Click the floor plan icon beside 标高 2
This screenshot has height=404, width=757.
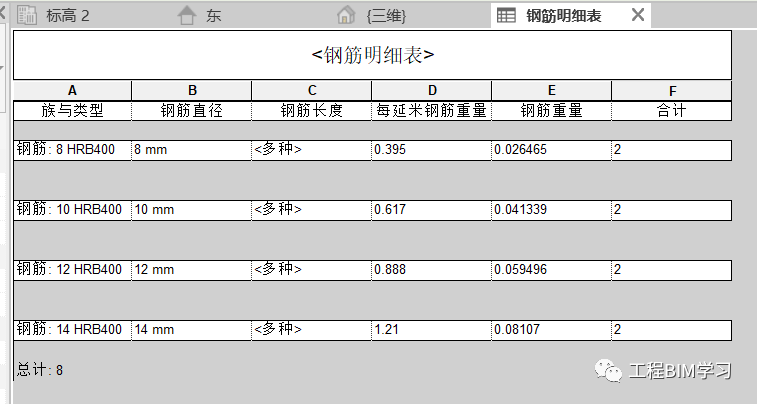[x=27, y=15]
